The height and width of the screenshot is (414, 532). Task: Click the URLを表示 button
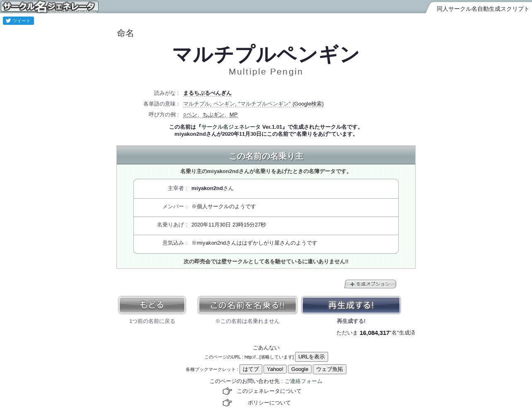pyautogui.click(x=312, y=357)
